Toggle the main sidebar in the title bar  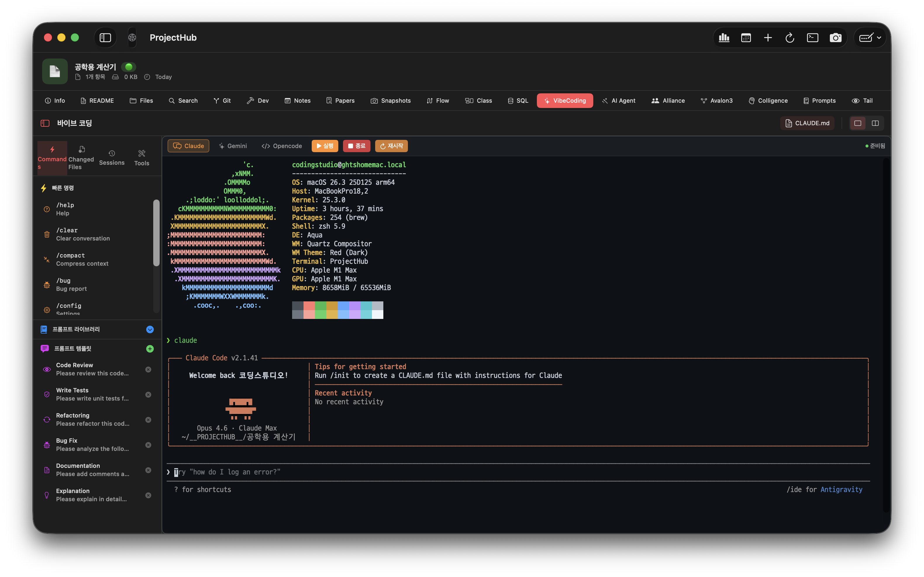pyautogui.click(x=105, y=37)
